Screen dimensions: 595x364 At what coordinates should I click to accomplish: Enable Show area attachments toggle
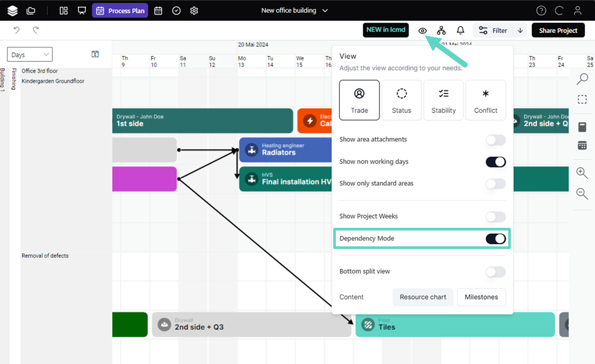click(495, 140)
